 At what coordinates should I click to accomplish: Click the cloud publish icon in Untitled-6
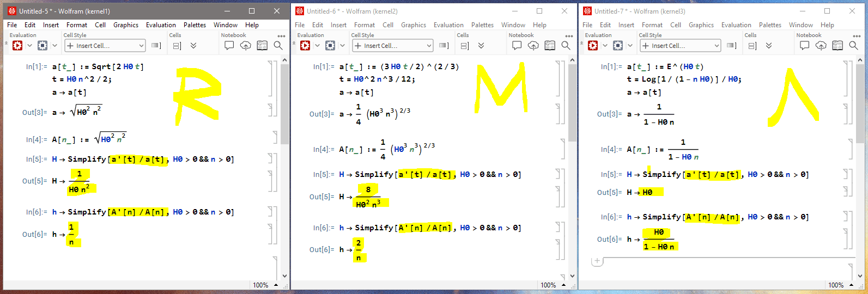(533, 46)
